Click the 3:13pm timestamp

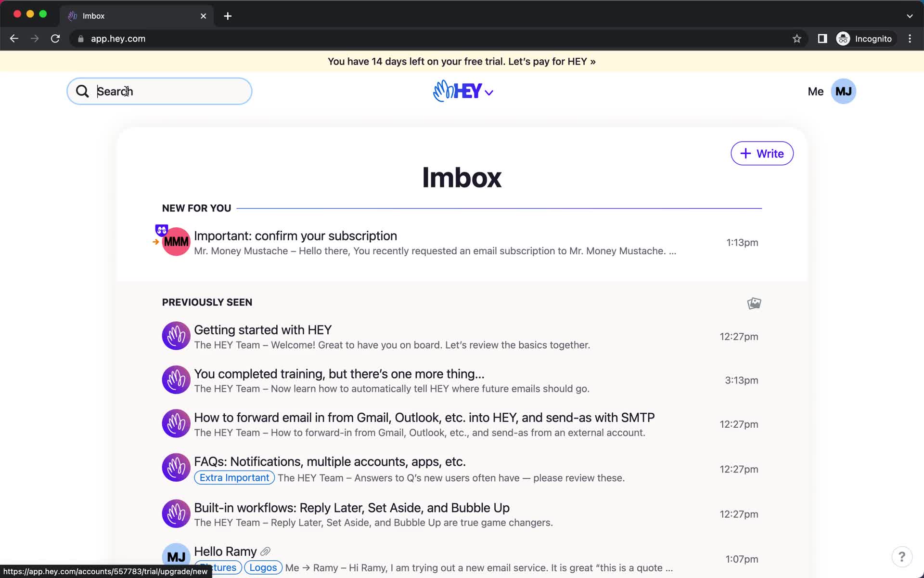[x=742, y=380]
